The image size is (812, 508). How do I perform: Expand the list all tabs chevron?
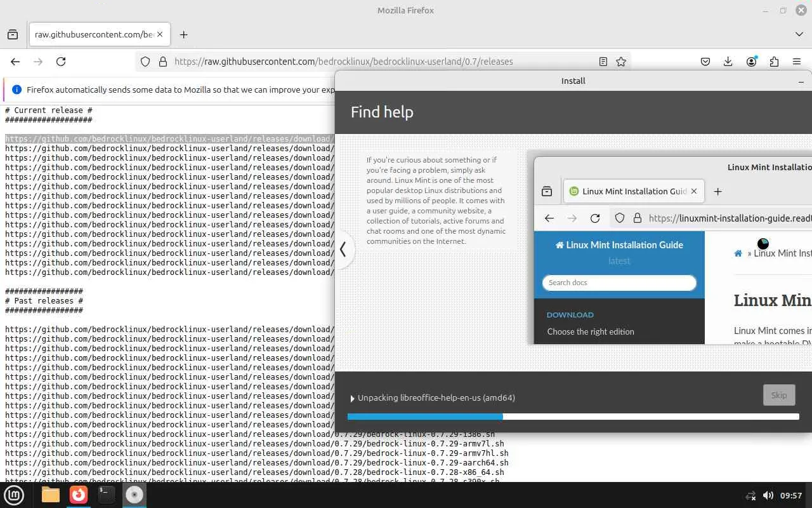click(x=799, y=34)
